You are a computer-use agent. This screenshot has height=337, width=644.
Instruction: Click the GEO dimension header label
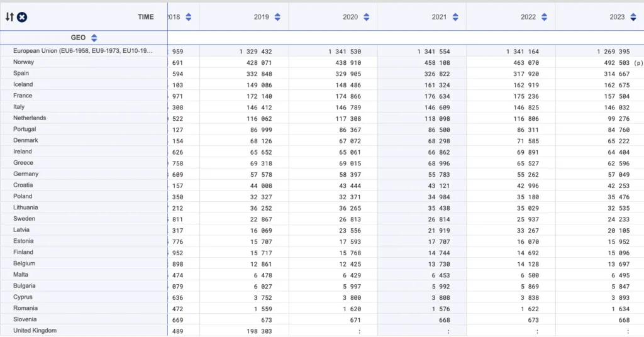click(78, 38)
